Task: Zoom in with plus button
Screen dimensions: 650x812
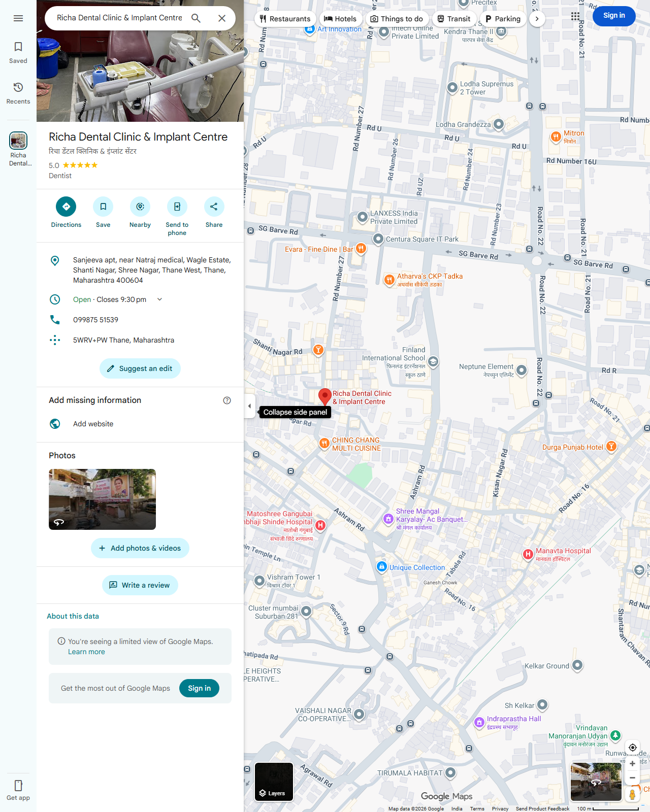Action: click(x=633, y=763)
